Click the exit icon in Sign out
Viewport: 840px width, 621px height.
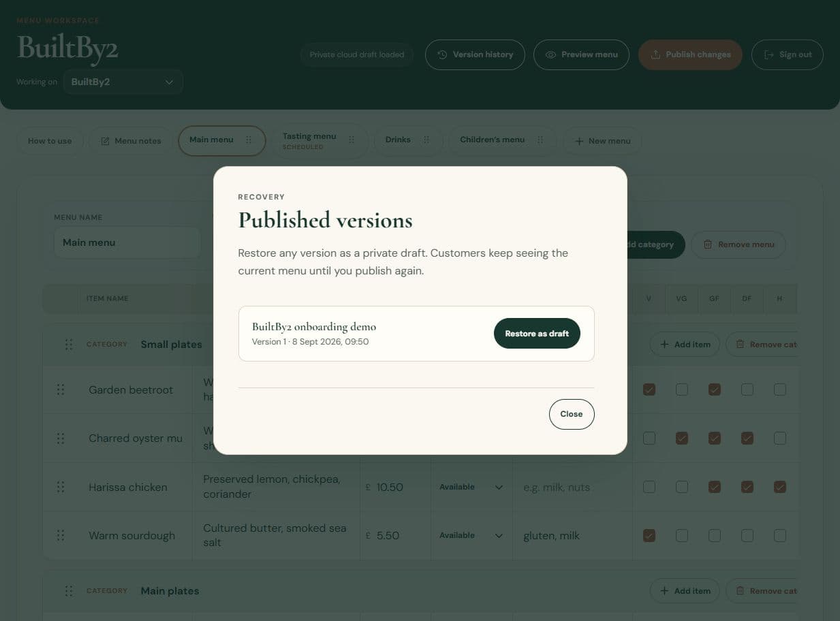point(768,54)
